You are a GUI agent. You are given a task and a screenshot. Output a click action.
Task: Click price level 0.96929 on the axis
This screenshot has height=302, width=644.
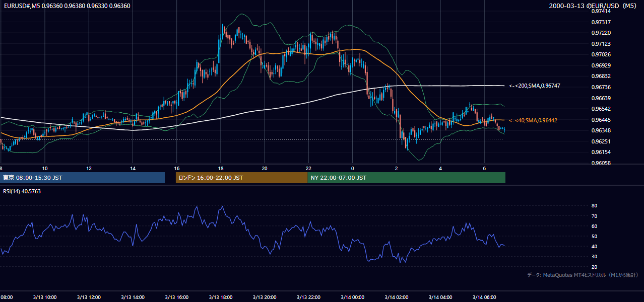[x=602, y=65]
